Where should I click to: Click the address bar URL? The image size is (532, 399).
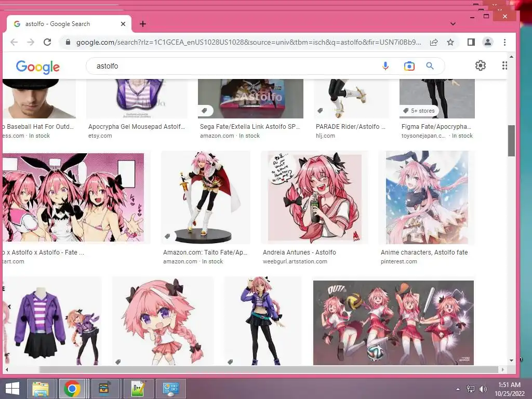click(248, 42)
